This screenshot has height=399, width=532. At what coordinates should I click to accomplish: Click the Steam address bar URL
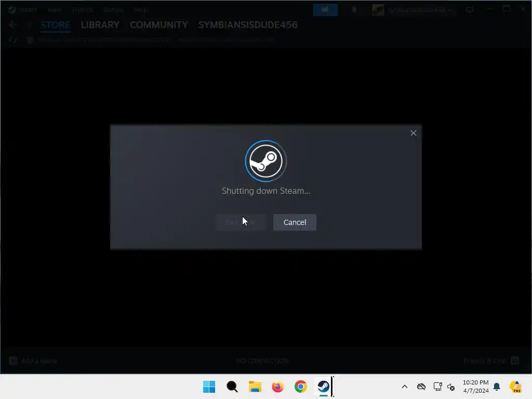coord(156,39)
